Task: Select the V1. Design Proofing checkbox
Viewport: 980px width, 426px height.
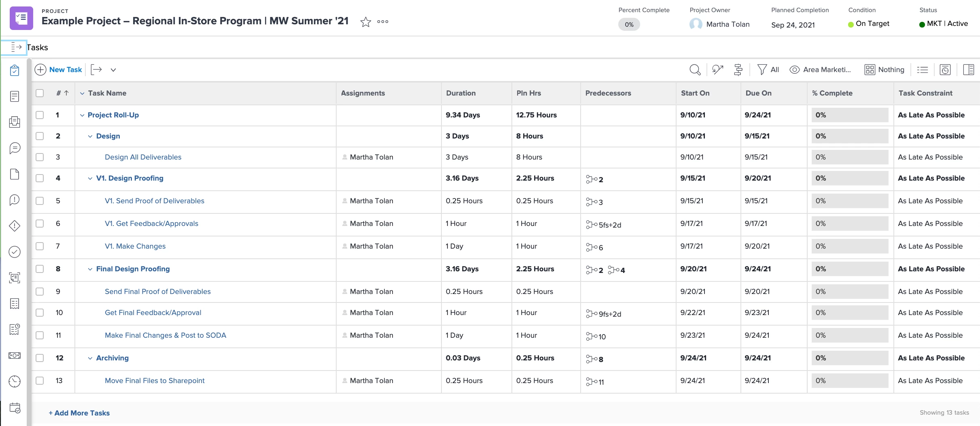Action: pyautogui.click(x=40, y=178)
